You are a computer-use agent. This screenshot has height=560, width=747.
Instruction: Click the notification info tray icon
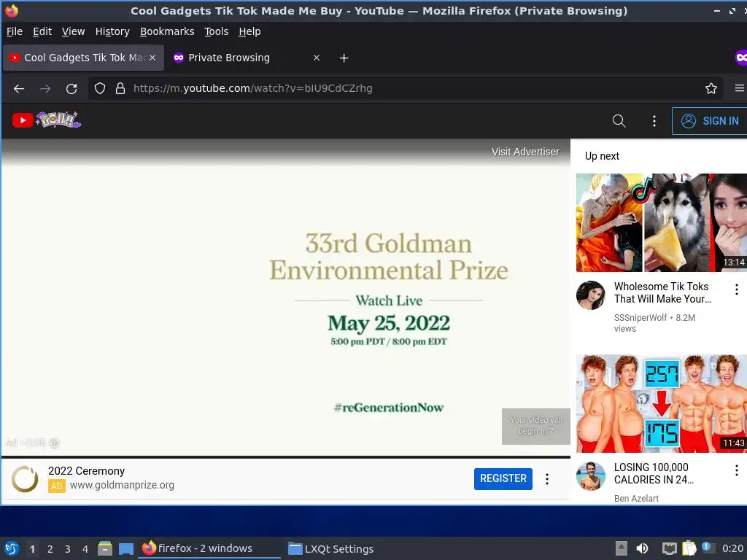coord(707,548)
